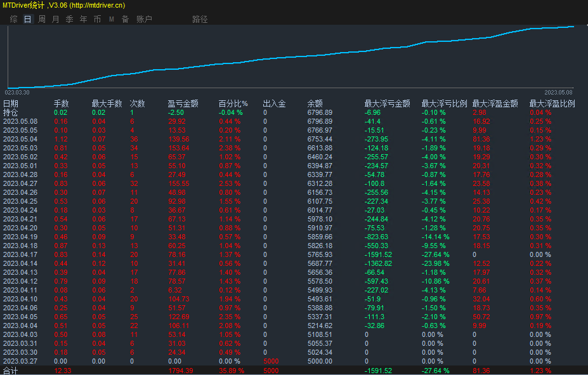The height and width of the screenshot is (375, 588).
Task: Click the blue equity curve line
Action: pyautogui.click(x=291, y=56)
